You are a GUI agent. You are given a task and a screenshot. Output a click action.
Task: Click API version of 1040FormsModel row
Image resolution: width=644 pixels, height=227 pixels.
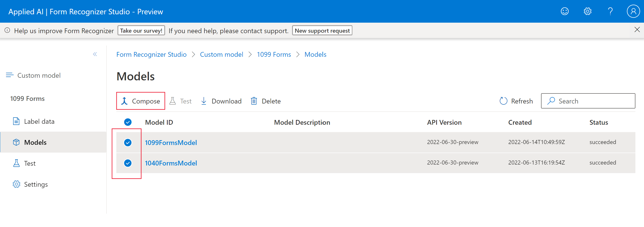tap(453, 162)
